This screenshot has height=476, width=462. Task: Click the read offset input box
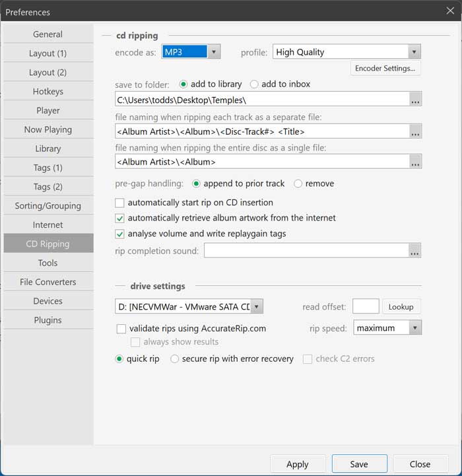[366, 306]
